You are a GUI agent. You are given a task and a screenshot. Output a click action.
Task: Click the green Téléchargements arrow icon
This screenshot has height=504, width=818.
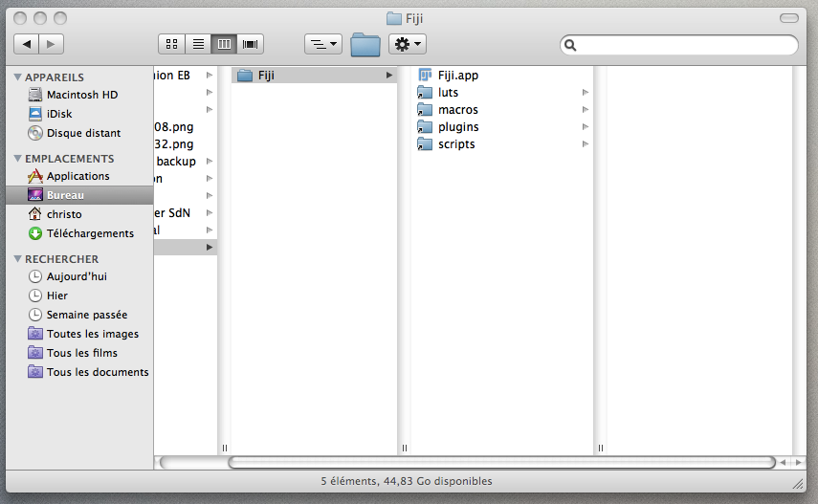coord(35,233)
